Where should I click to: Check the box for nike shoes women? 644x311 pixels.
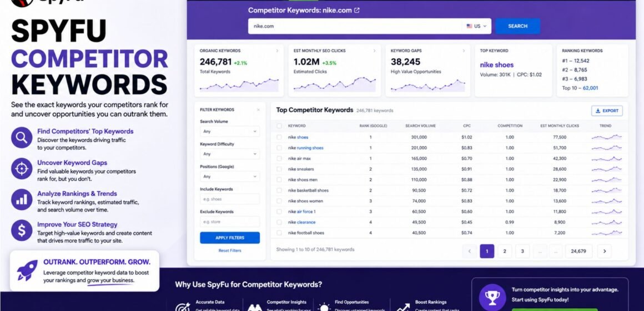pyautogui.click(x=279, y=201)
